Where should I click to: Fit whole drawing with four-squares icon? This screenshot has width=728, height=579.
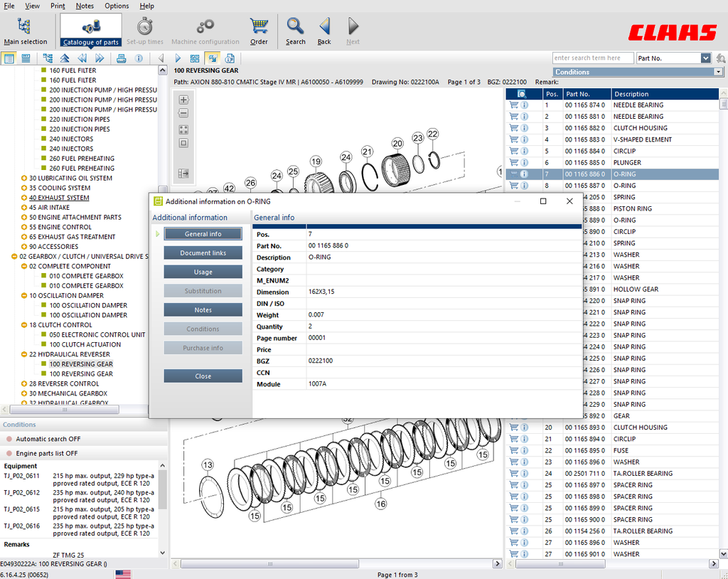click(x=183, y=129)
